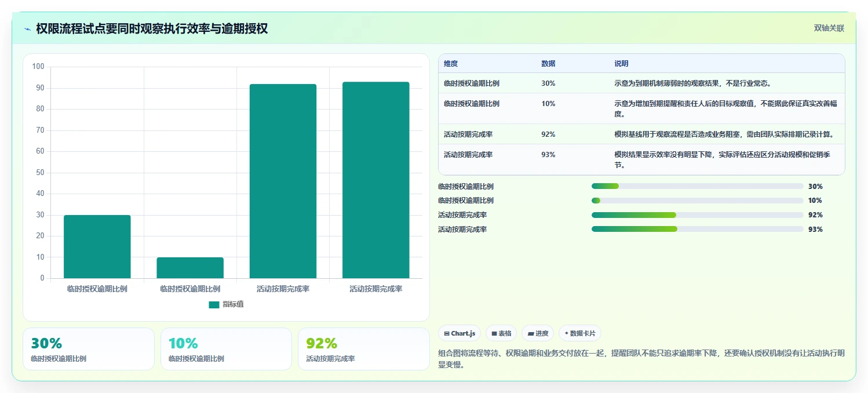Click the progress bar showing 30%

click(x=697, y=186)
